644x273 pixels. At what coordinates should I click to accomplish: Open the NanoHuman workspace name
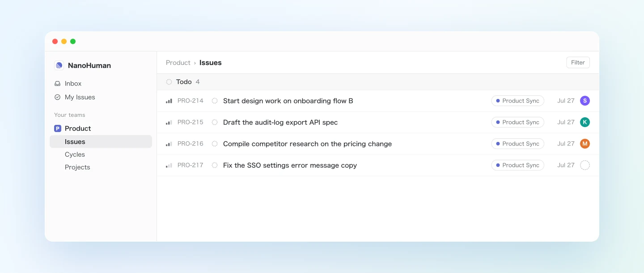pyautogui.click(x=89, y=65)
